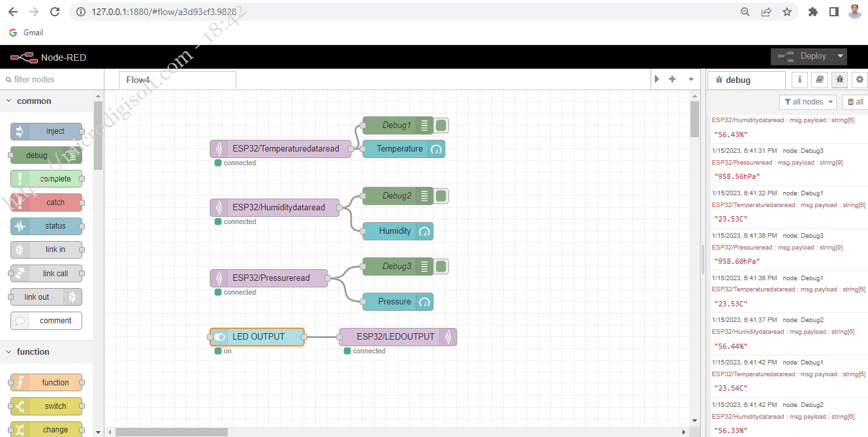Select the switch node in the palette
This screenshot has width=868, height=437.
point(46,406)
